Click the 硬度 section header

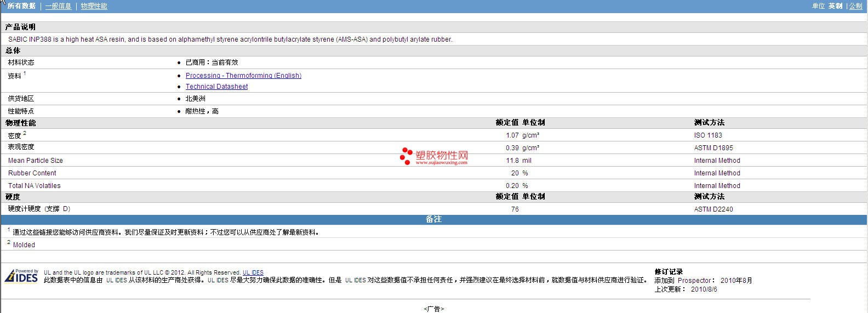click(13, 197)
